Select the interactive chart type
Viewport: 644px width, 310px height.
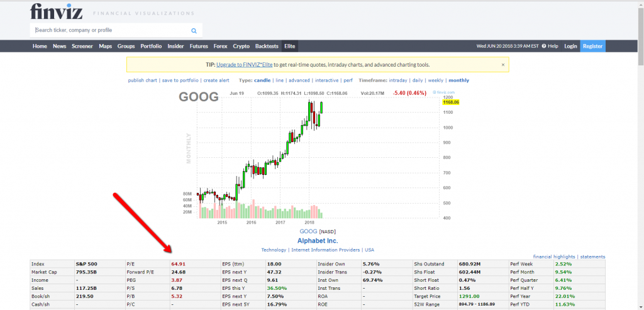[x=326, y=80]
